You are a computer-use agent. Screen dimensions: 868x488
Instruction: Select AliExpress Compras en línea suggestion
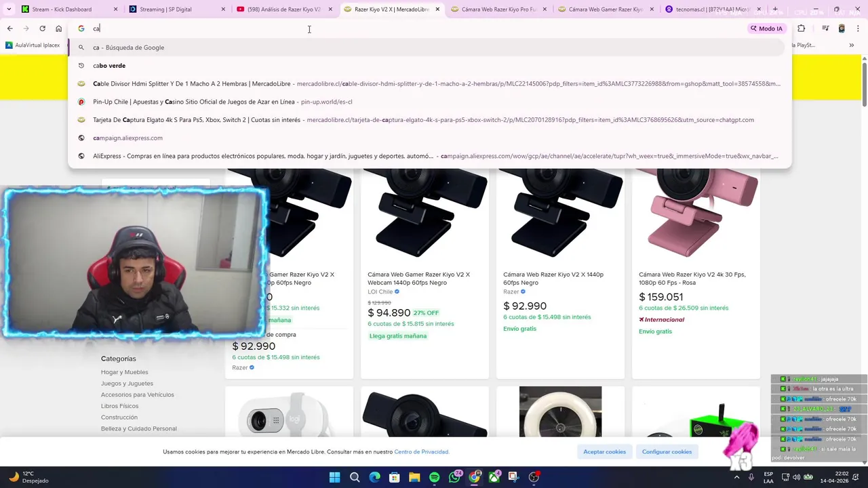point(427,156)
